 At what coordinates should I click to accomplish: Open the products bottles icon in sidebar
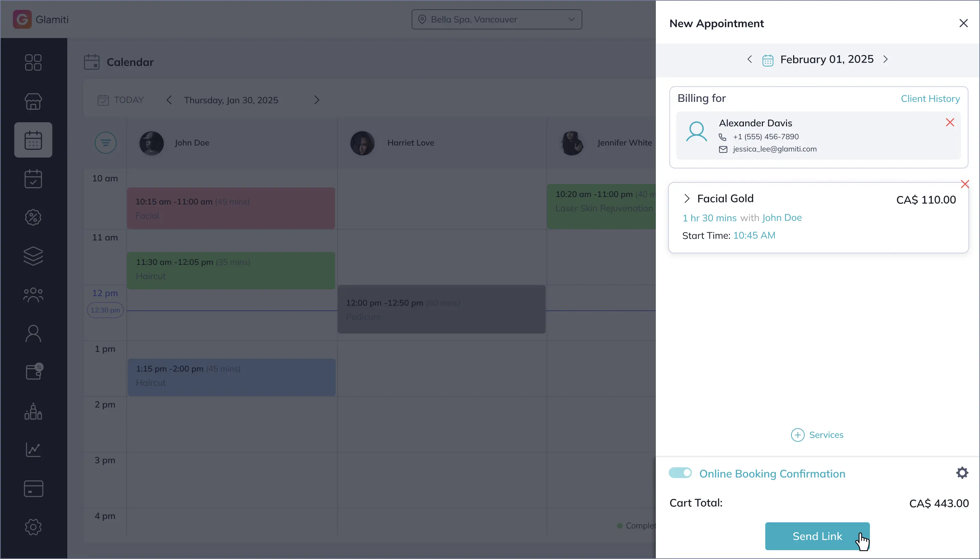click(33, 411)
